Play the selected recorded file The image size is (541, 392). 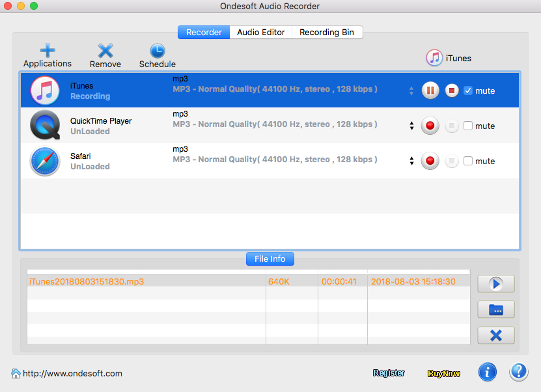(495, 284)
